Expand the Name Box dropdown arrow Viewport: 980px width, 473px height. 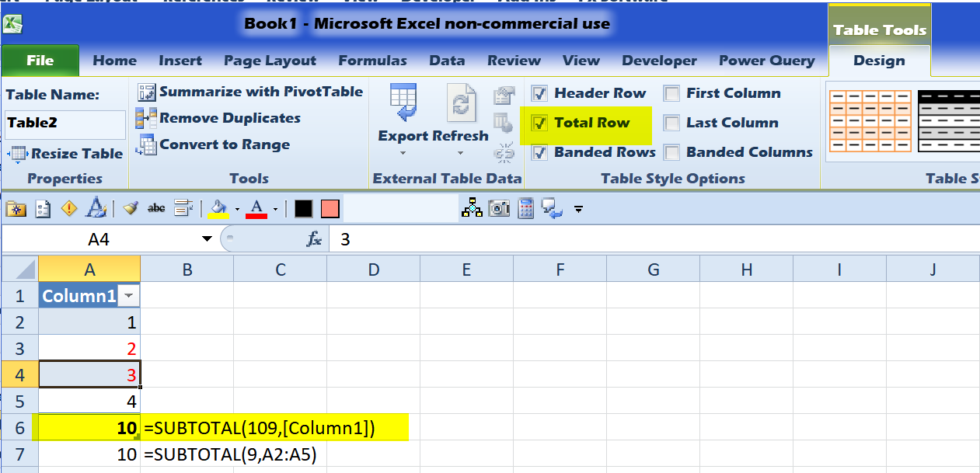(x=207, y=239)
